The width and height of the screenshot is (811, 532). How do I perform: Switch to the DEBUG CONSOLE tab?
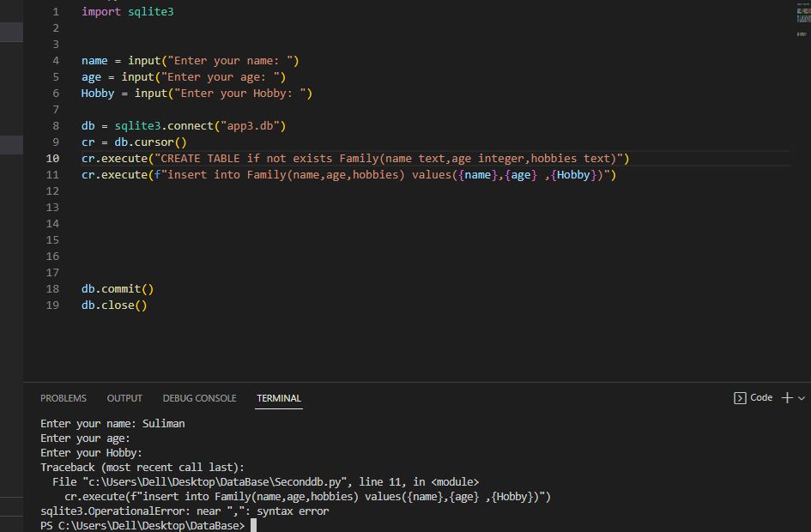pyautogui.click(x=199, y=398)
